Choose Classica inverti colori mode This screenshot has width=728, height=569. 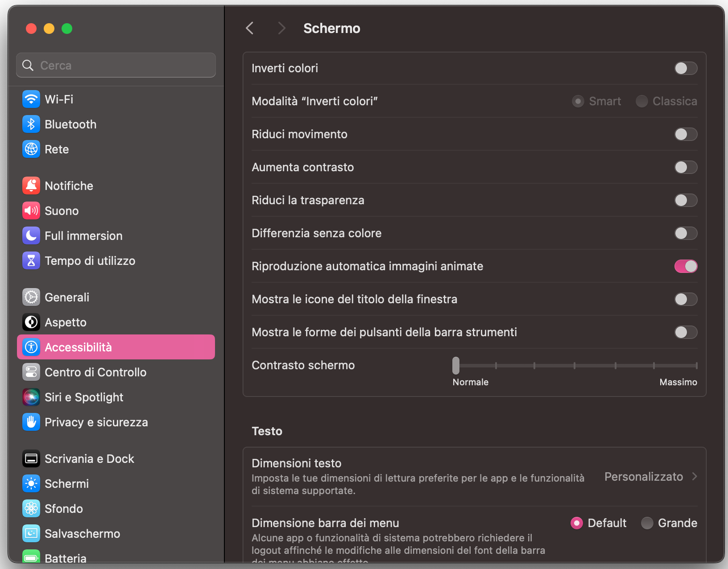tap(642, 101)
